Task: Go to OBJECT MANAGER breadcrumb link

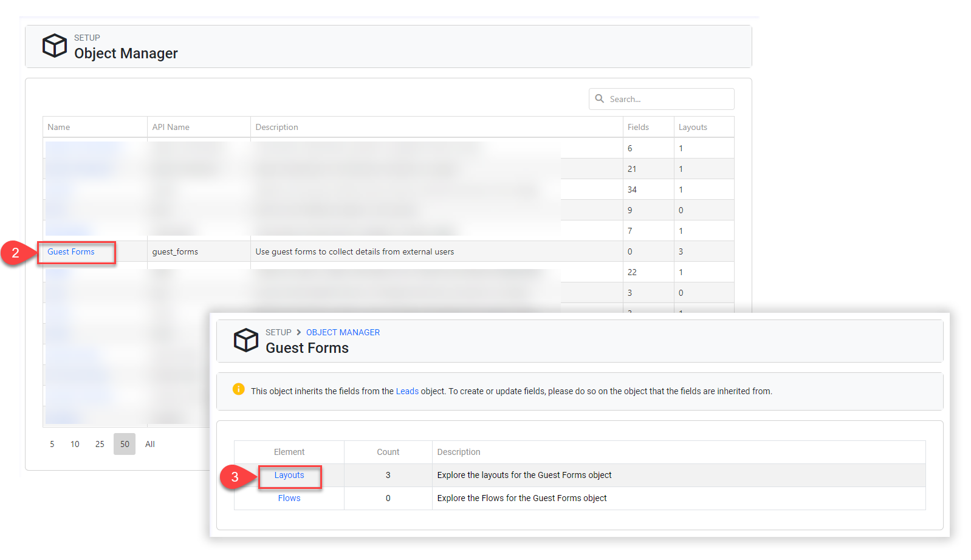Action: click(x=343, y=332)
